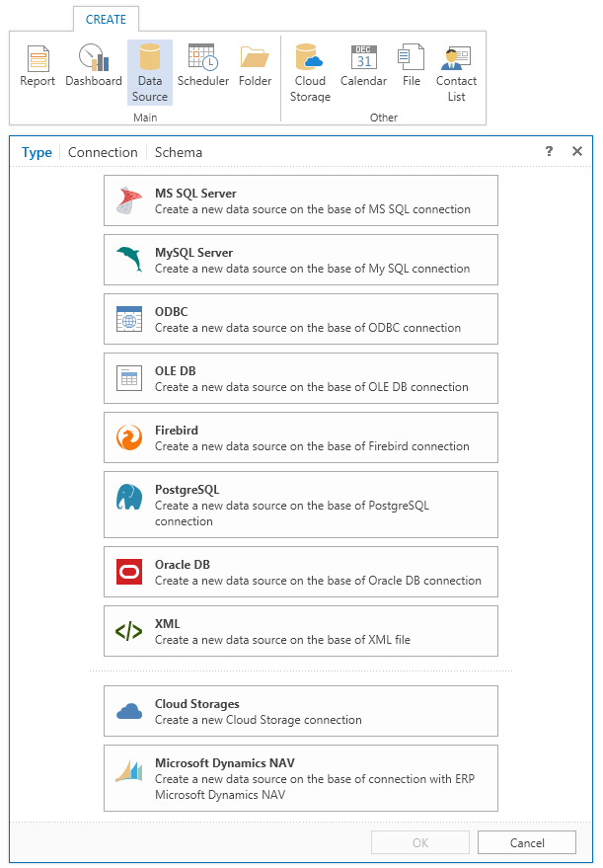Go to the Schema wizard tab
This screenshot has width=603, height=868.
[x=178, y=152]
